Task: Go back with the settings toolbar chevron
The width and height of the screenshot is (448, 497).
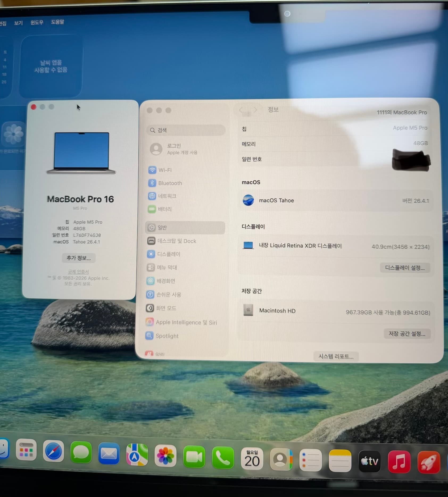Action: tap(241, 110)
